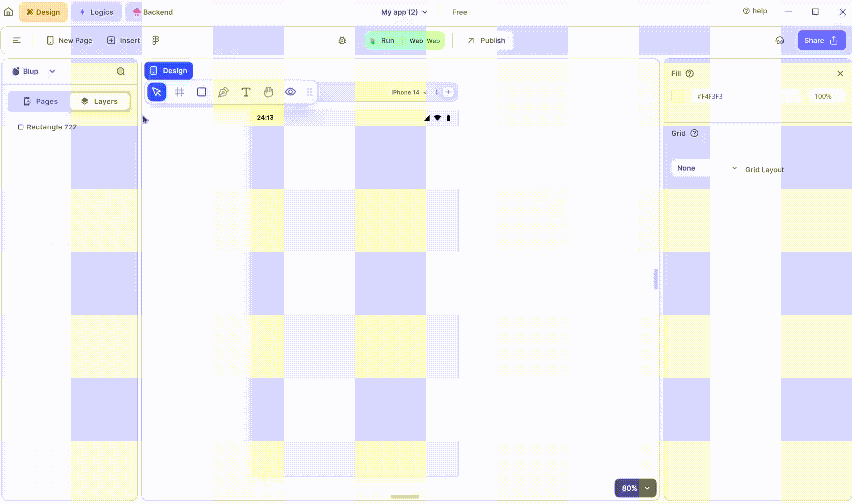Image resolution: width=852 pixels, height=504 pixels.
Task: Select the Text tool
Action: (246, 92)
